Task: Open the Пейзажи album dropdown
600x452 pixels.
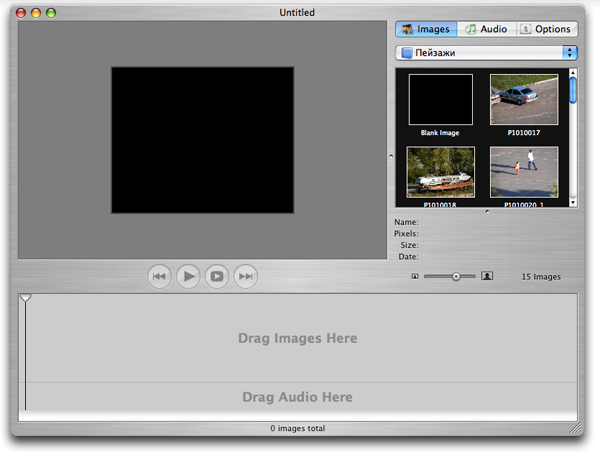Action: coord(486,52)
